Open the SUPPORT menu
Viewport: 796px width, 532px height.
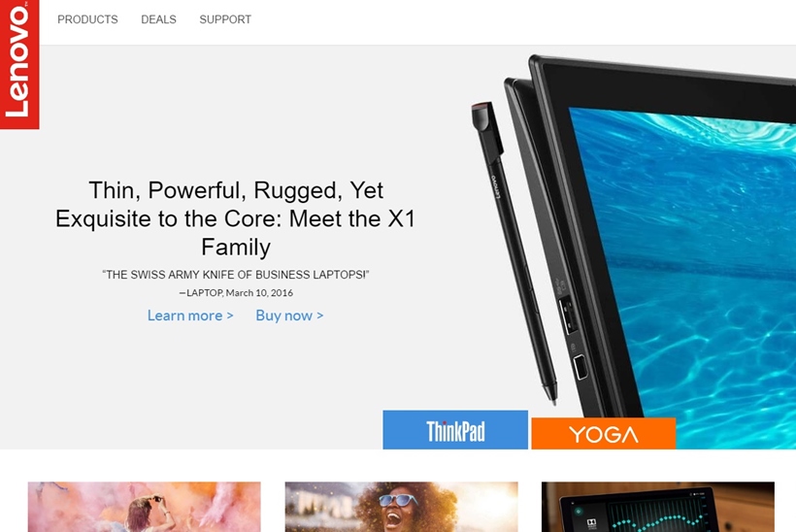[225, 19]
